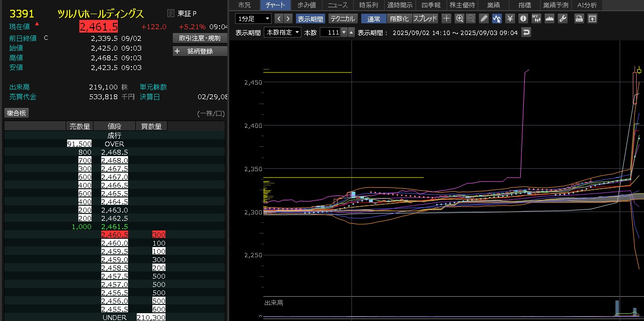644x321 pixels.
Task: Click the green 2,461.5 price row
Action: tap(114, 227)
